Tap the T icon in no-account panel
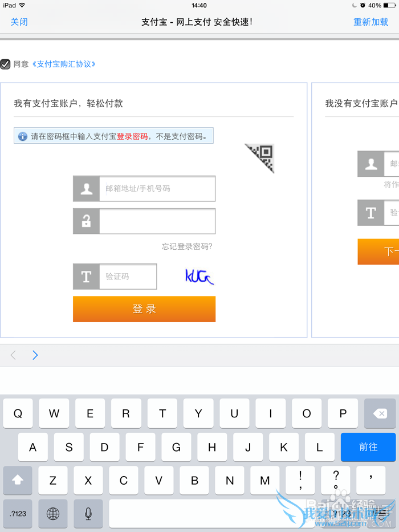 pos(371,213)
